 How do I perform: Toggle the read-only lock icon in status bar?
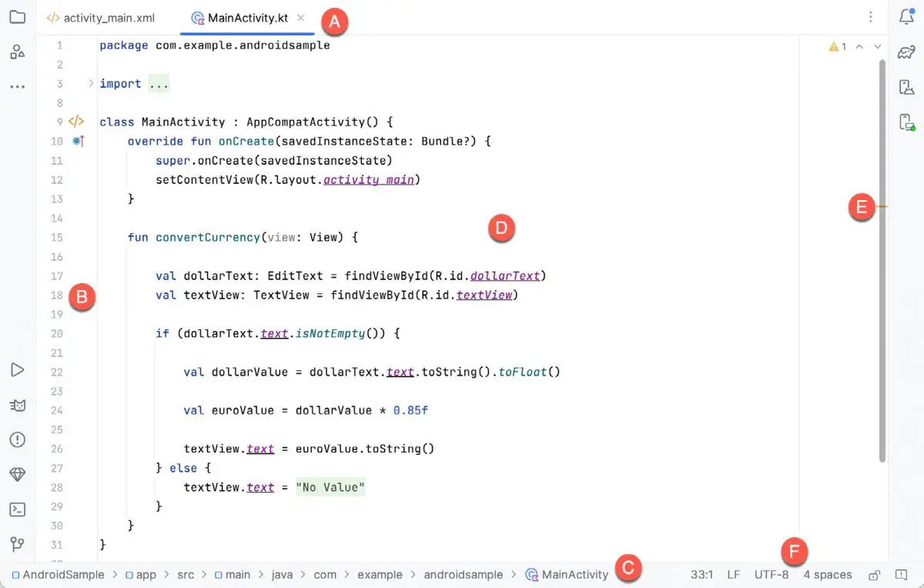pyautogui.click(x=874, y=575)
